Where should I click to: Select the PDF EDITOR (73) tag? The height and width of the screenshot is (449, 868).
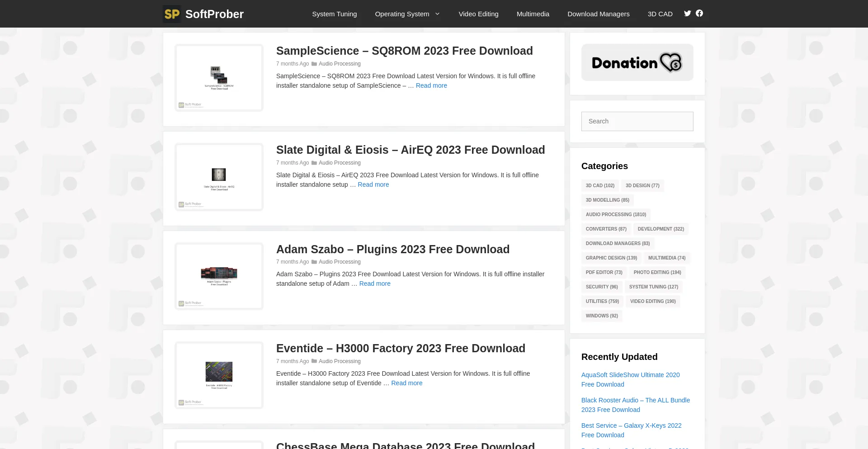pos(604,272)
